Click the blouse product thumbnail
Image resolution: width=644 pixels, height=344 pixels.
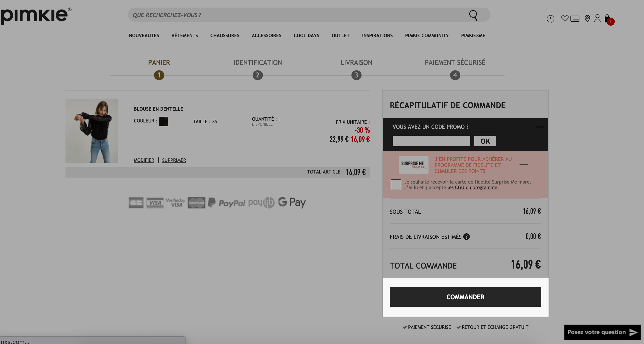(x=92, y=131)
